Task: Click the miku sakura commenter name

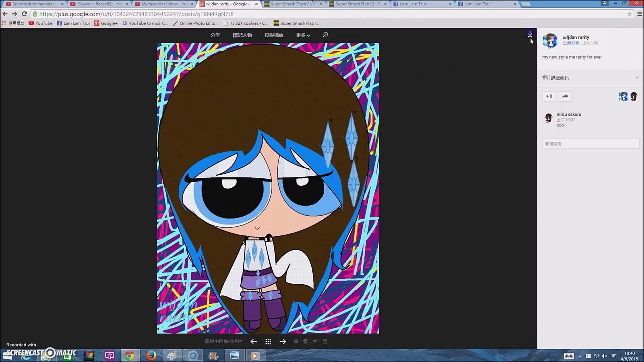Action: pos(569,114)
